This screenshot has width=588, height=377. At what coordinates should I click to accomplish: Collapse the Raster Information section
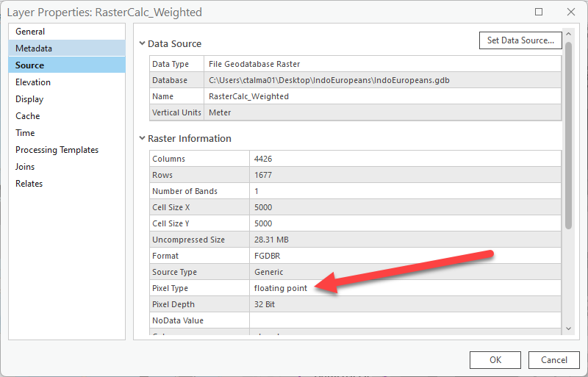click(142, 139)
